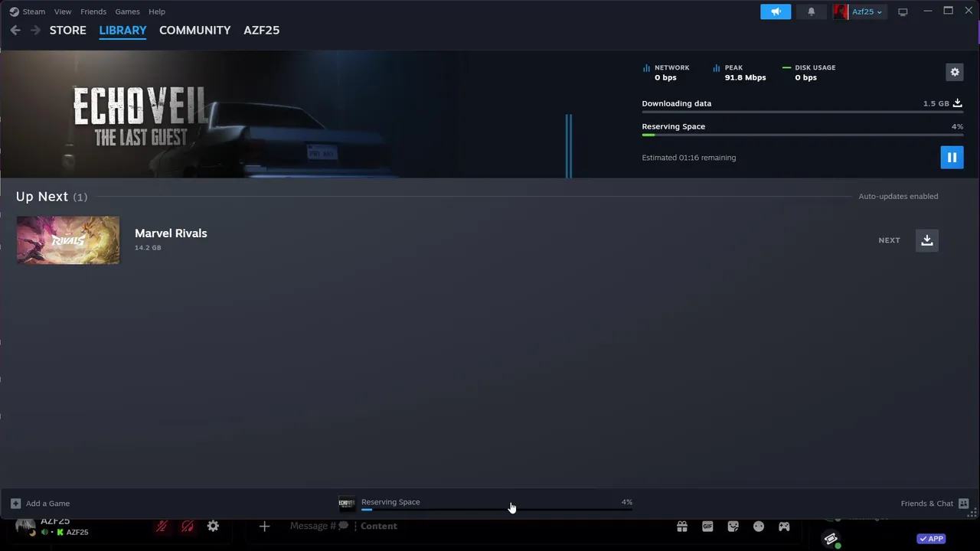Click the Discord AZF25 user avatar
The height and width of the screenshot is (551, 980).
(25, 526)
